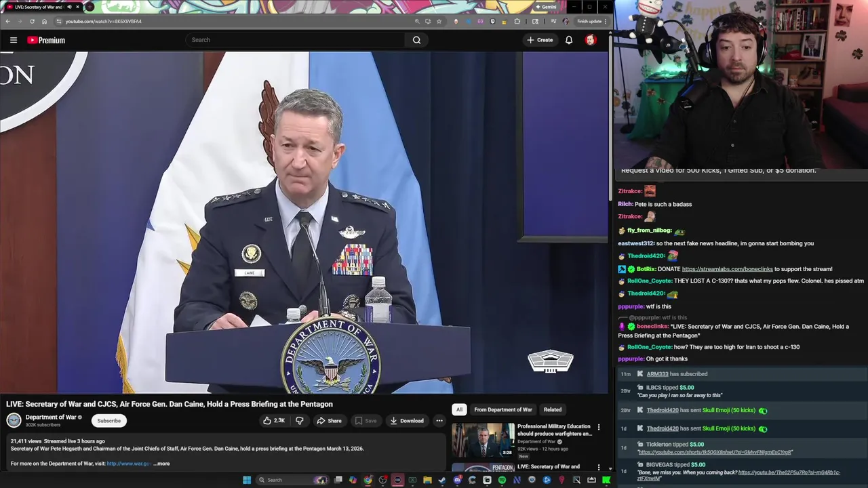The width and height of the screenshot is (868, 488).
Task: Open Steam from the taskbar
Action: [x=442, y=480]
